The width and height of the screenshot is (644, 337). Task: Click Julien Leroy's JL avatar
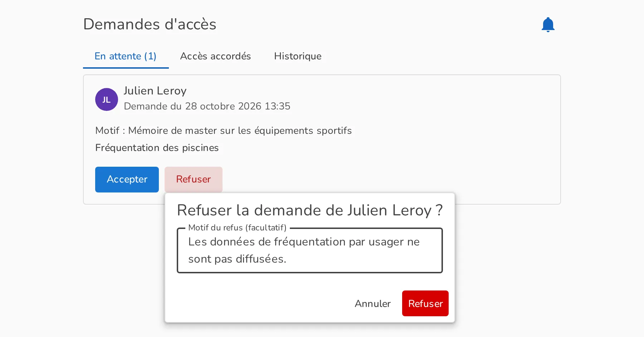pyautogui.click(x=107, y=99)
